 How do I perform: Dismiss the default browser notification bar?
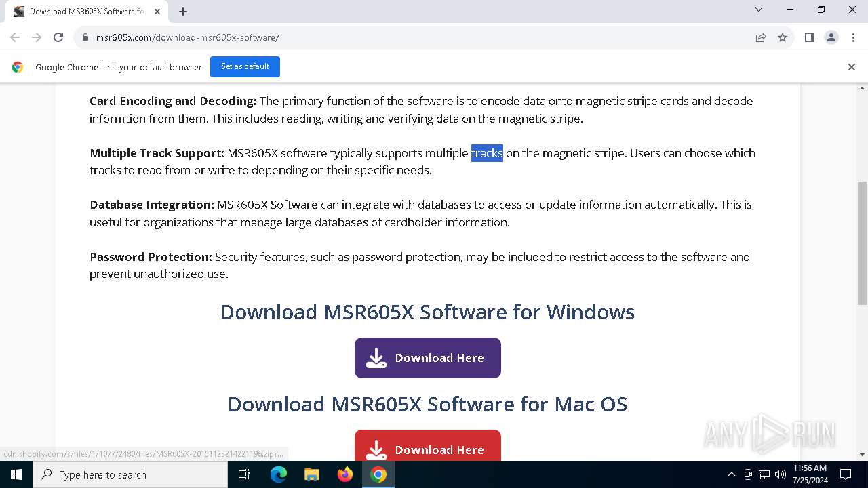click(x=852, y=67)
